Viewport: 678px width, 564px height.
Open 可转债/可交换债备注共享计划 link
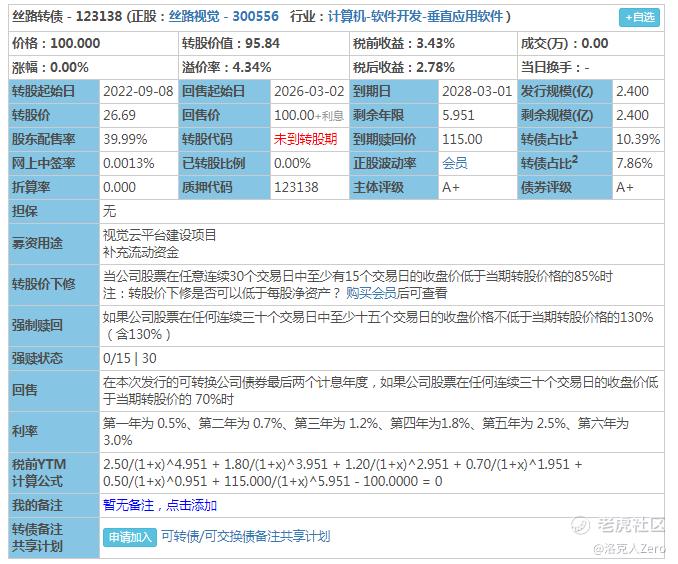(x=246, y=536)
